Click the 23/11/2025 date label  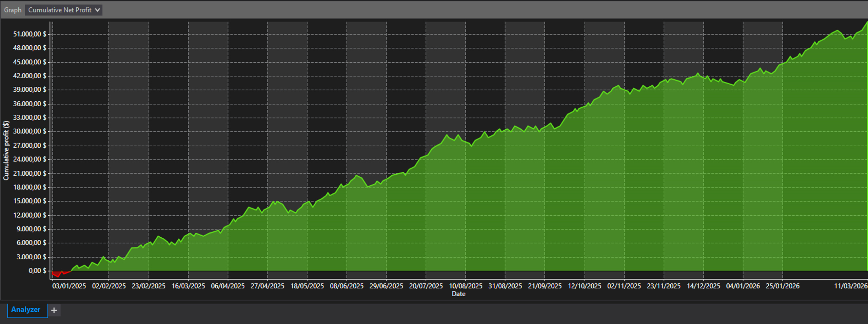click(x=664, y=286)
